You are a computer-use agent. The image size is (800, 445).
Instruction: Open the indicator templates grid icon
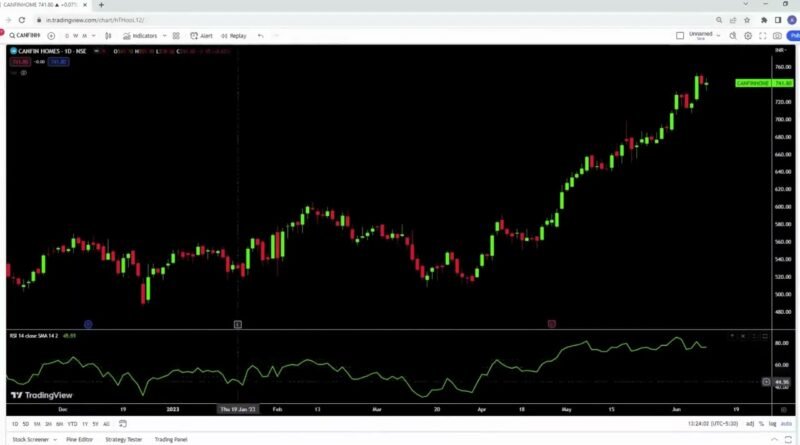(x=176, y=36)
